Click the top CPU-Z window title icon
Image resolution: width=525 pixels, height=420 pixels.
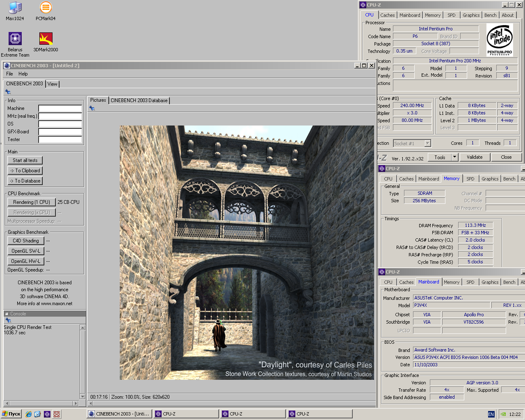click(x=363, y=5)
